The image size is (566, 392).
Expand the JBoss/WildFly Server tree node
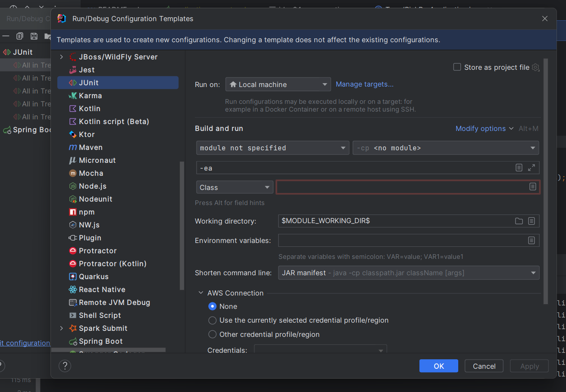click(x=61, y=57)
